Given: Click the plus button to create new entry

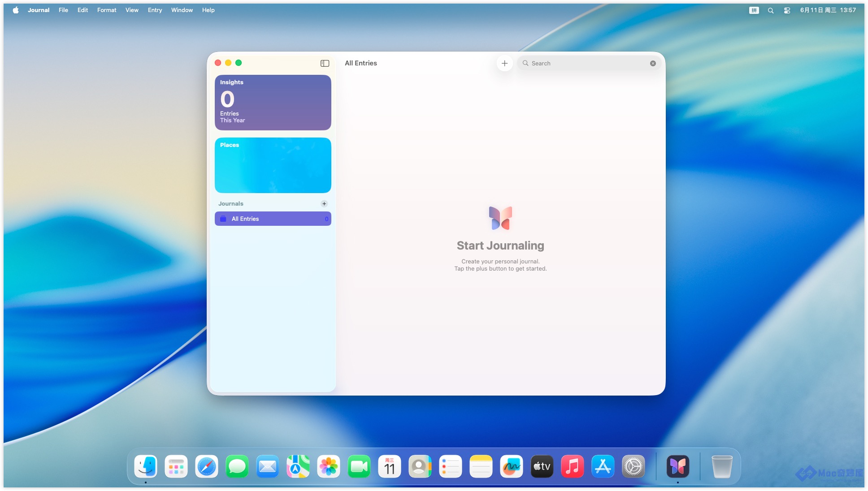Looking at the screenshot, I should coord(504,63).
